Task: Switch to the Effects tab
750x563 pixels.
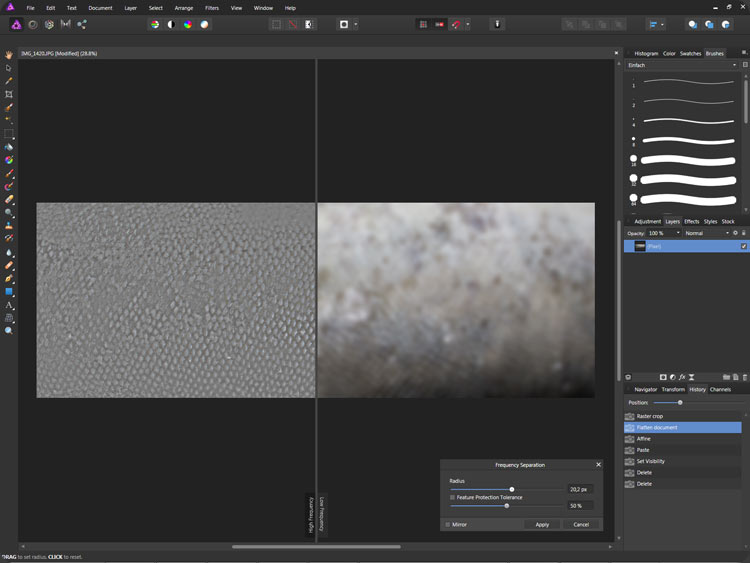Action: pyautogui.click(x=692, y=221)
